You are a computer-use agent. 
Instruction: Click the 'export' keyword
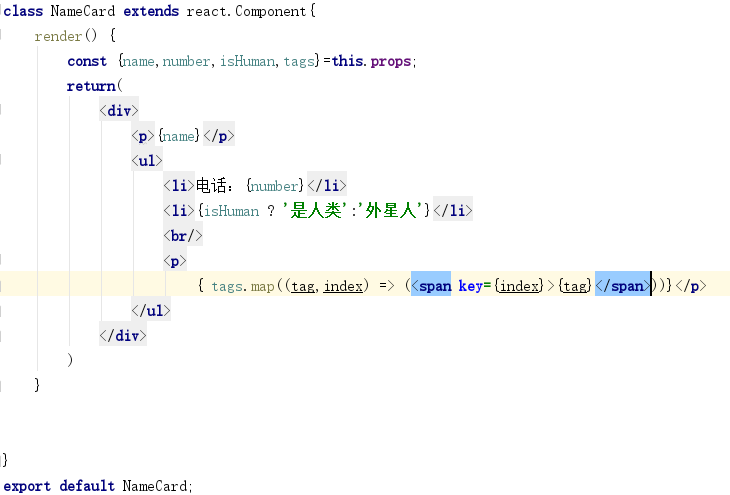(x=27, y=486)
